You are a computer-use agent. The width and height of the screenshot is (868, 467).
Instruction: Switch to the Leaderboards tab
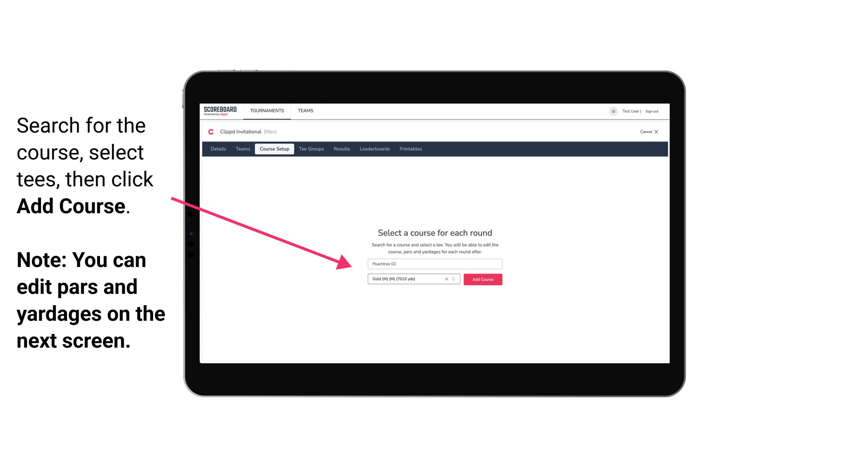coord(374,148)
